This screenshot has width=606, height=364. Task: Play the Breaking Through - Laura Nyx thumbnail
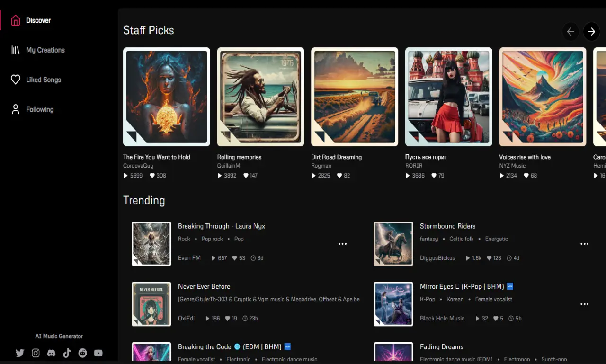click(151, 244)
